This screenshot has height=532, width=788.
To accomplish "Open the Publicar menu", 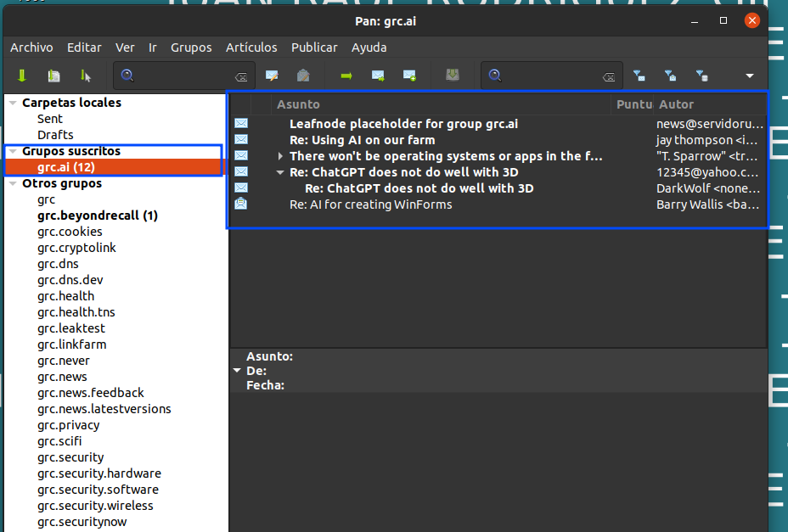I will 314,48.
